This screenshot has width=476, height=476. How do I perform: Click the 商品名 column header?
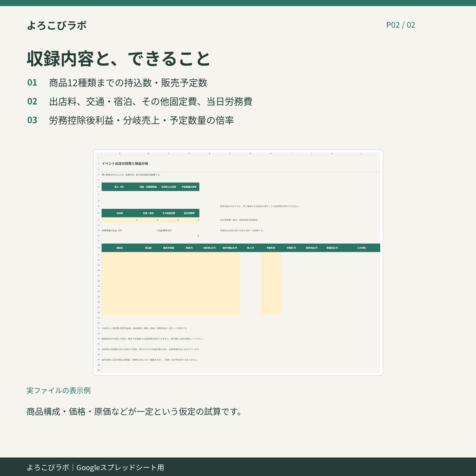pos(119,248)
